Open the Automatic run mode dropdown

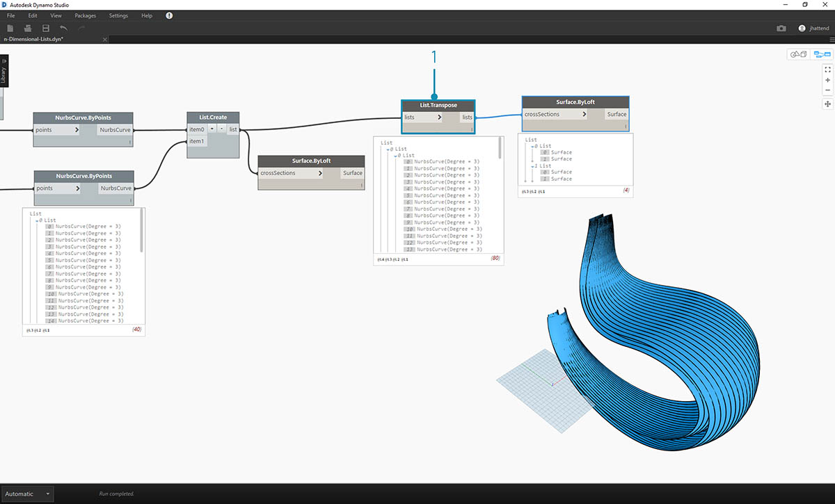pos(27,494)
